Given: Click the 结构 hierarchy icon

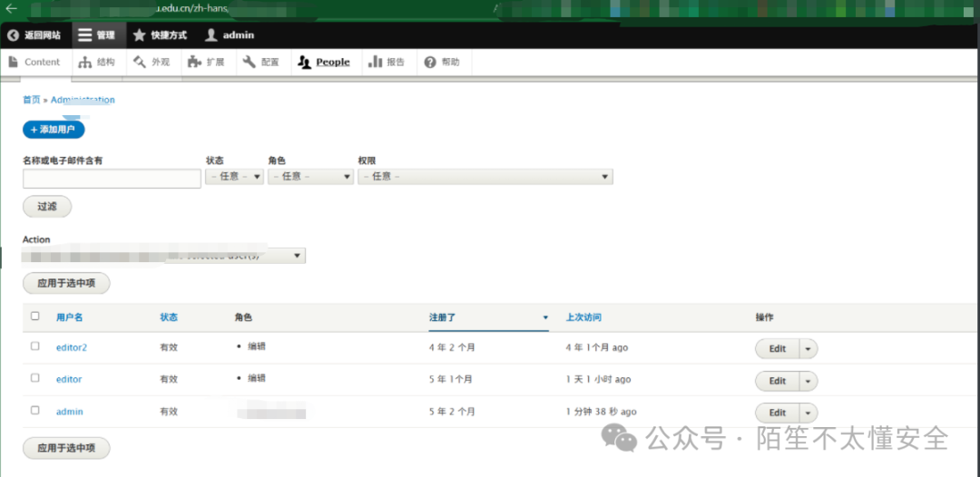Looking at the screenshot, I should click(x=84, y=63).
